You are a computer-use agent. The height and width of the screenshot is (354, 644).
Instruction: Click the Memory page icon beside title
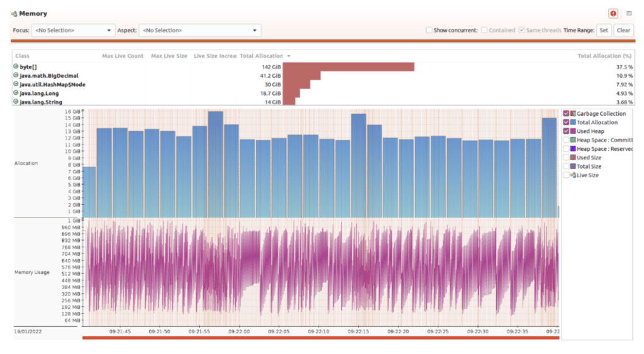[14, 14]
